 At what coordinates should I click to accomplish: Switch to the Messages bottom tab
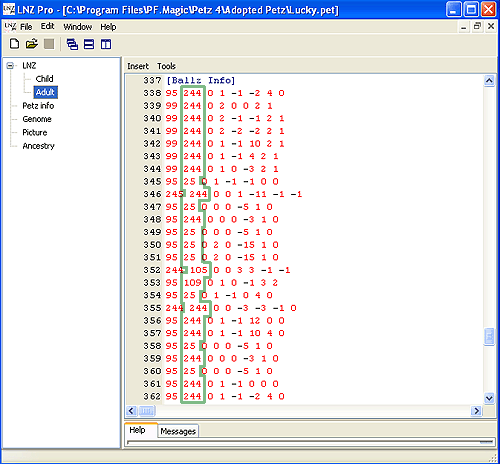(x=178, y=431)
